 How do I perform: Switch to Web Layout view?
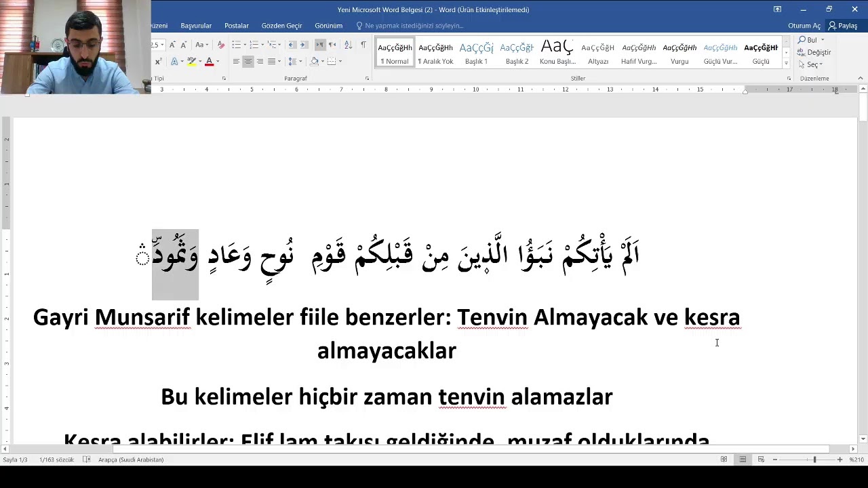coord(761,460)
